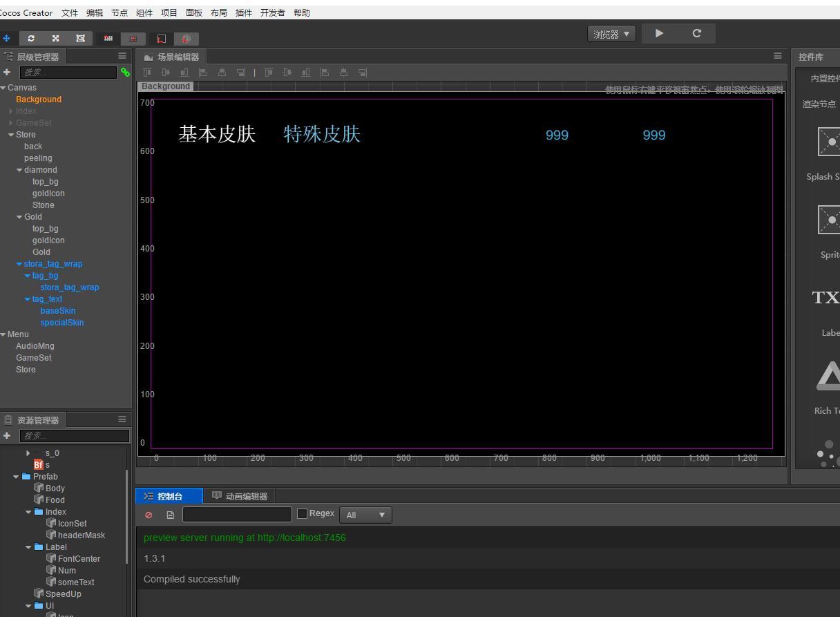This screenshot has height=617, width=840.
Task: Click the open log file icon
Action: click(171, 515)
